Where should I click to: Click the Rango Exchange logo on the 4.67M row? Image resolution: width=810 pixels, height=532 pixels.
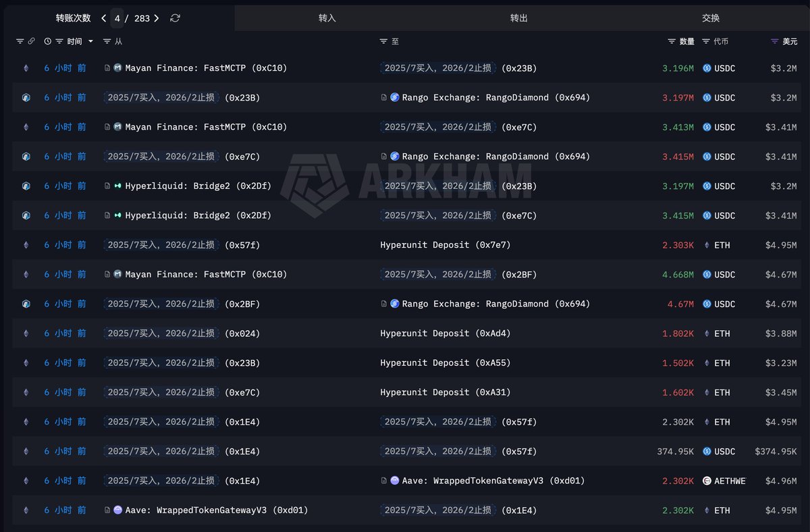click(395, 304)
